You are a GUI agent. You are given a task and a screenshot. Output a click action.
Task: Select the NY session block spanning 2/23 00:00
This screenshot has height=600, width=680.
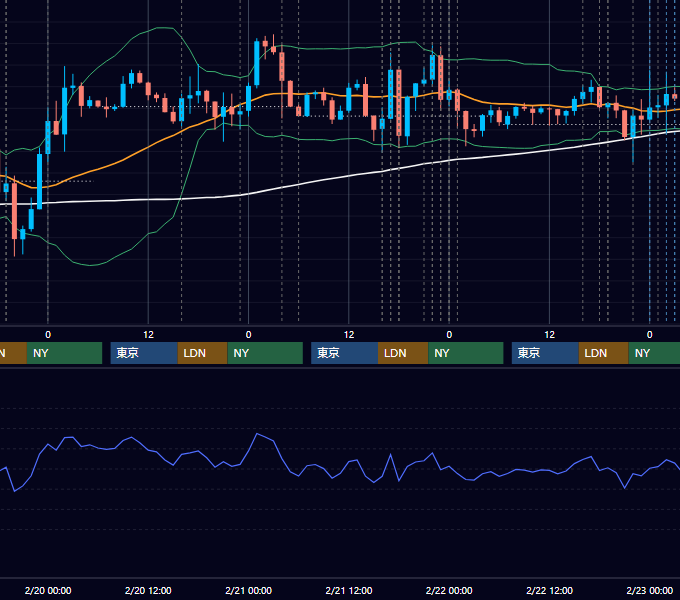tap(654, 353)
